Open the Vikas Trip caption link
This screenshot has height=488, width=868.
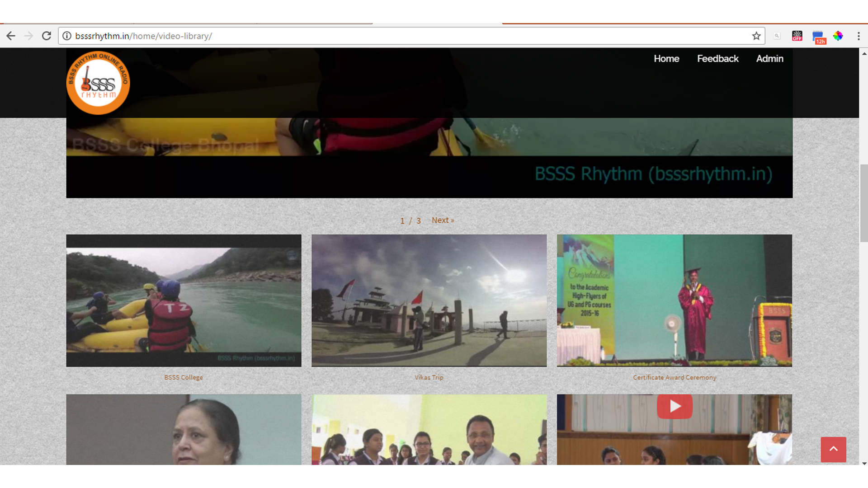429,377
